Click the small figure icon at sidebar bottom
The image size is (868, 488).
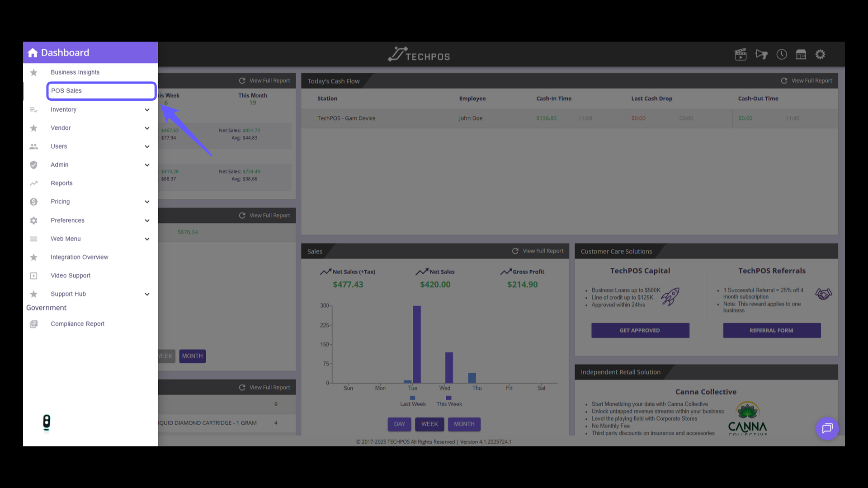click(47, 423)
